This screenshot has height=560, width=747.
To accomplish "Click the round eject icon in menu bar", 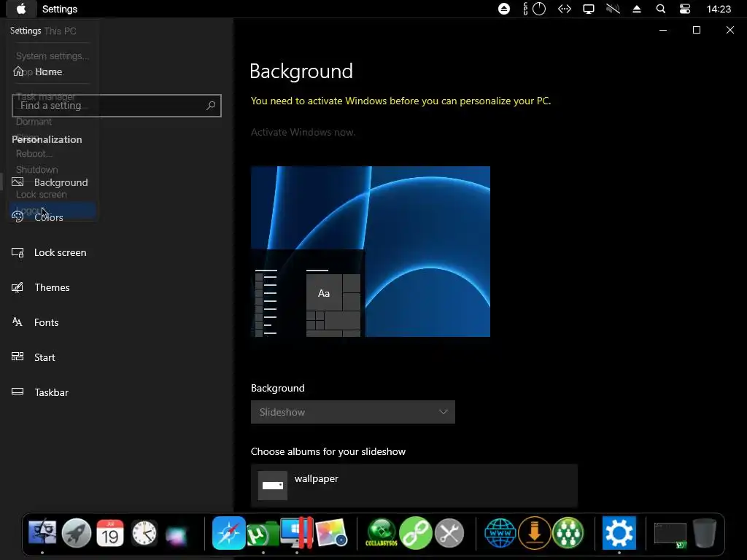I will point(504,9).
